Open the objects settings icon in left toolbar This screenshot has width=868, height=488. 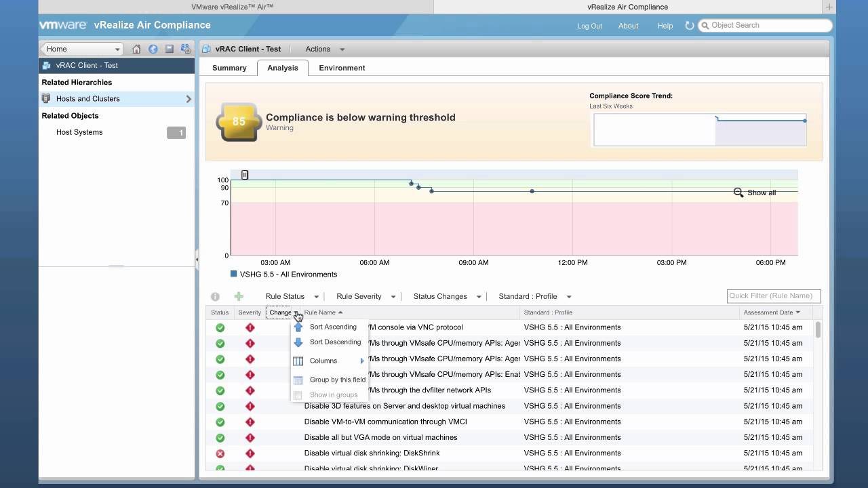(x=185, y=49)
